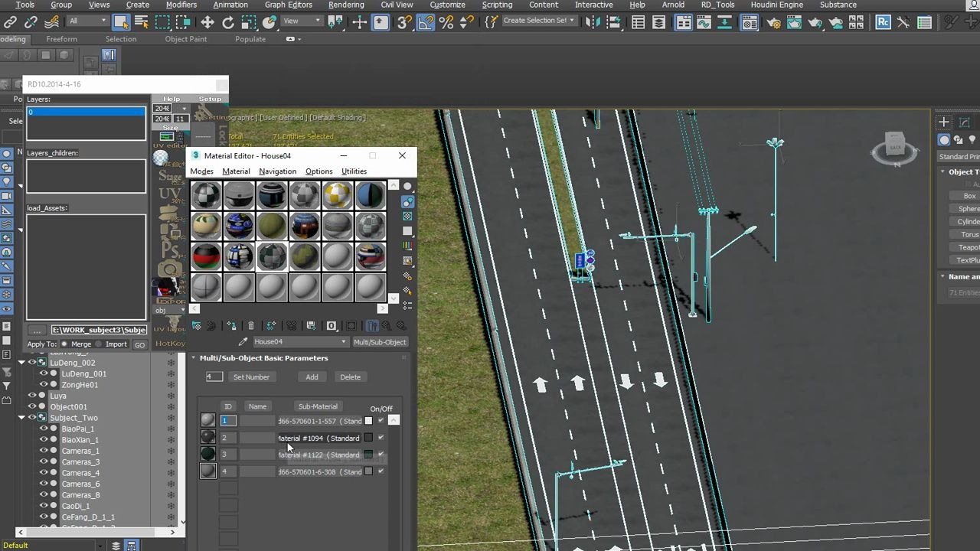Click the Set Number button
Image resolution: width=980 pixels, height=551 pixels.
(x=251, y=377)
